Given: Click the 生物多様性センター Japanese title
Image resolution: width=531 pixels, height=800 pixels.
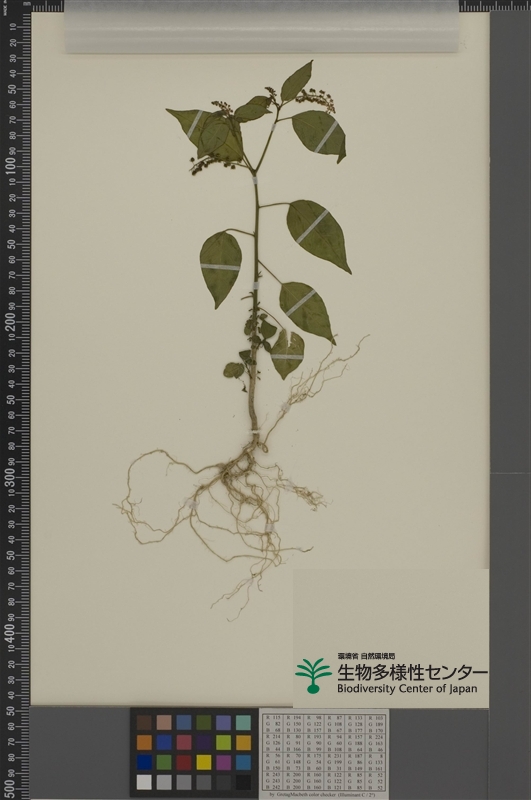Looking at the screenshot, I should coord(412,672).
